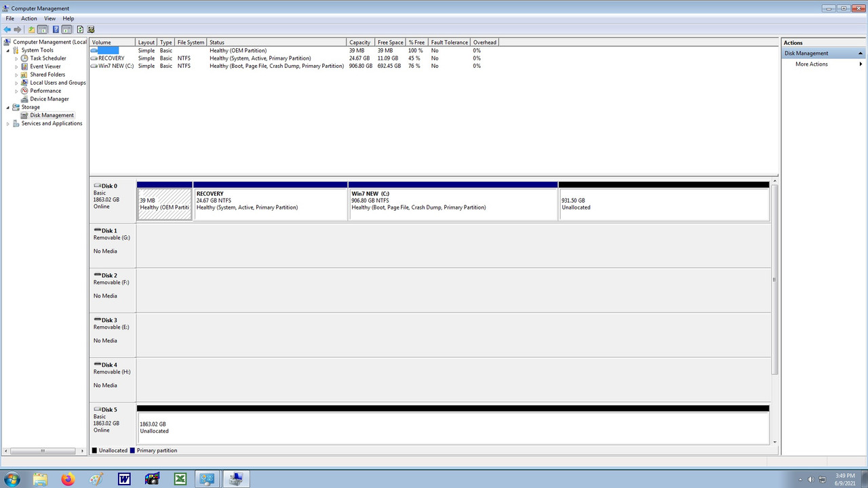Toggle the Show/Hide Console Tree icon
This screenshot has width=868, height=488.
coord(42,29)
